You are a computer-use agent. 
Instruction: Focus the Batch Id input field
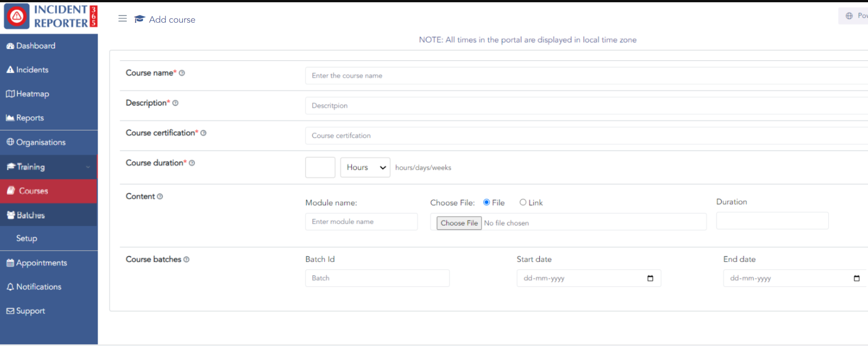pyautogui.click(x=377, y=278)
